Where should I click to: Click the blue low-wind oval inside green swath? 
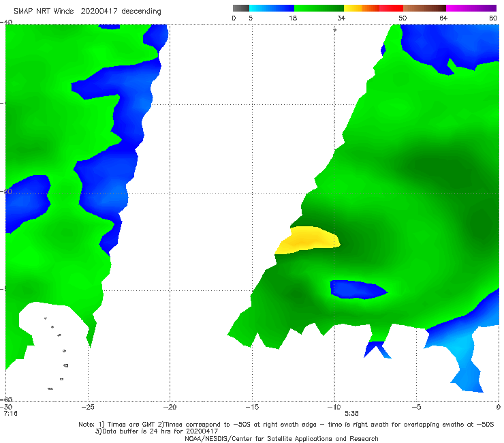(358, 289)
